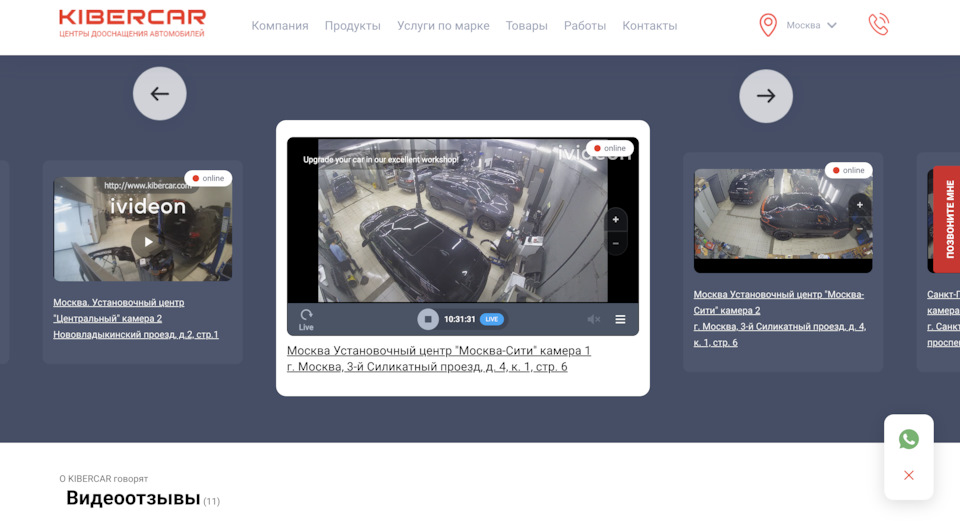Click the next camera arrow button
This screenshot has height=521, width=960.
pos(765,96)
